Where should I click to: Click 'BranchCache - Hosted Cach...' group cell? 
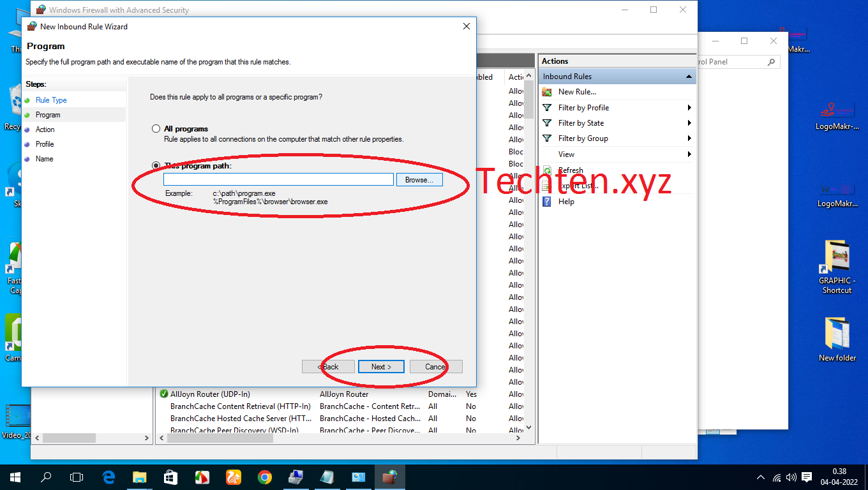tap(370, 419)
